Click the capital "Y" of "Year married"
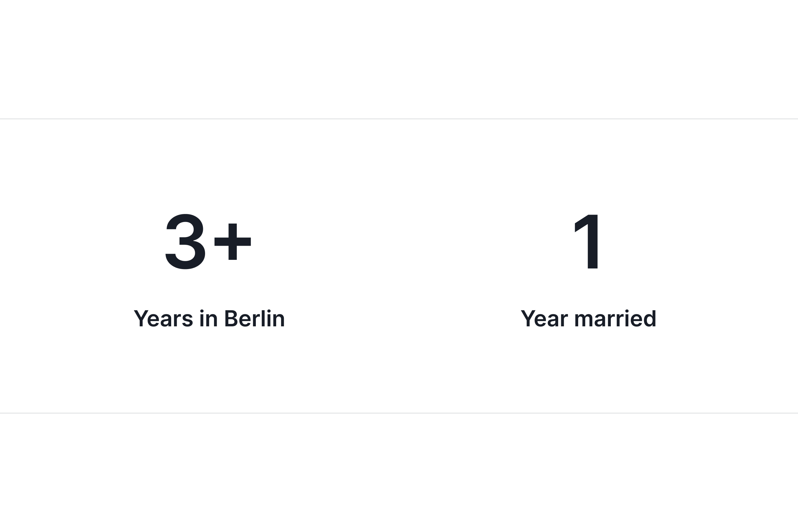798x532 pixels. tap(528, 319)
